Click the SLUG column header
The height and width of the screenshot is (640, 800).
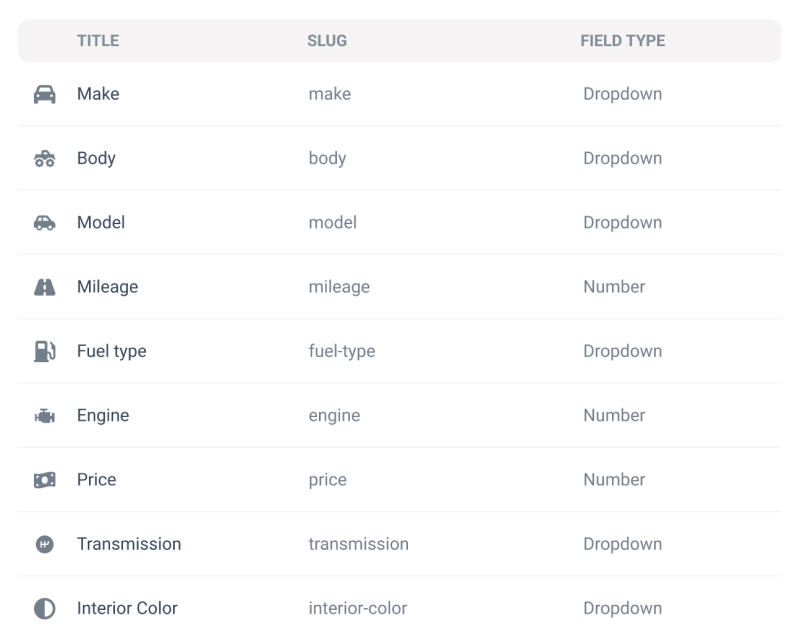pyautogui.click(x=327, y=41)
